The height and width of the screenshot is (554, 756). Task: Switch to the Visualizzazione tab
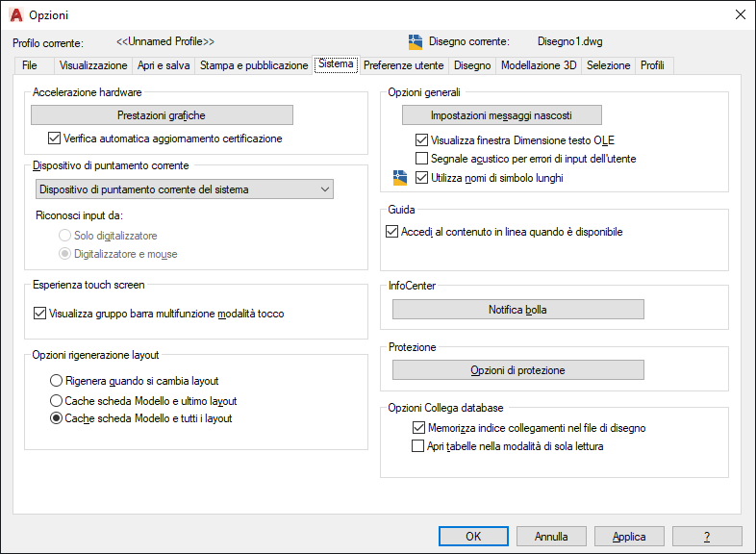(93, 65)
